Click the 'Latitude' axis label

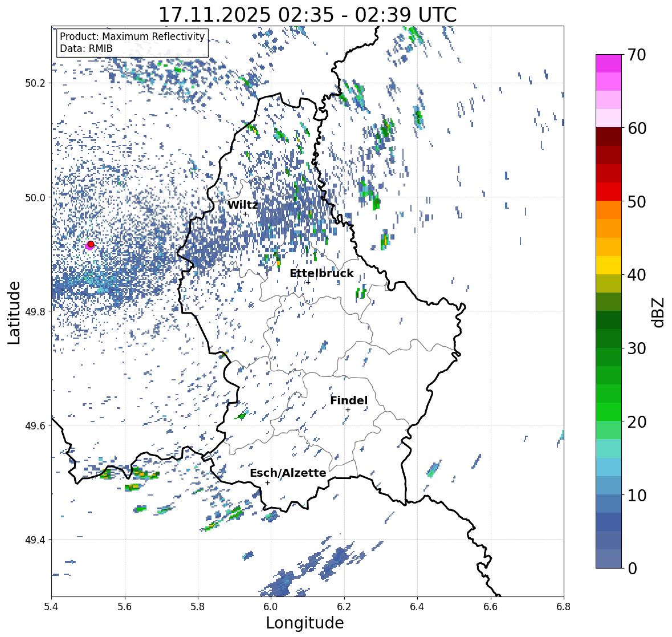(x=14, y=313)
